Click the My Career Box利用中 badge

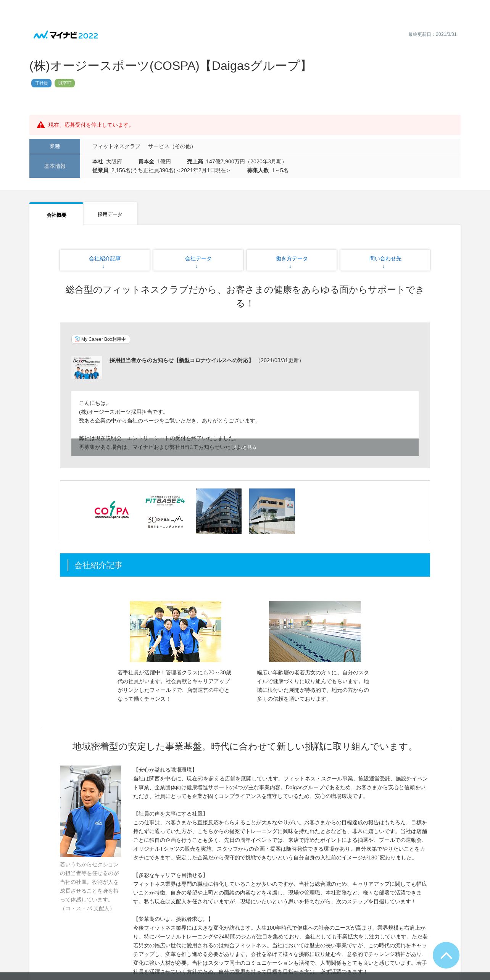tap(101, 339)
